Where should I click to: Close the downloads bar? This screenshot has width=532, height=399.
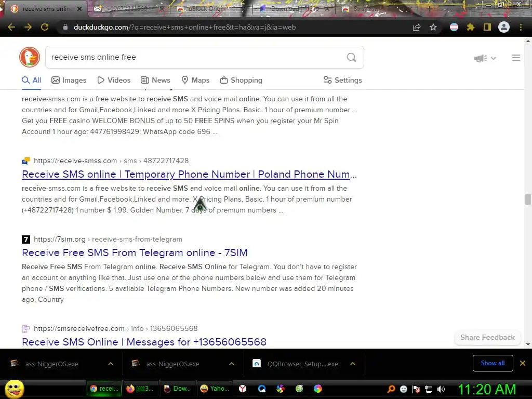[523, 363]
